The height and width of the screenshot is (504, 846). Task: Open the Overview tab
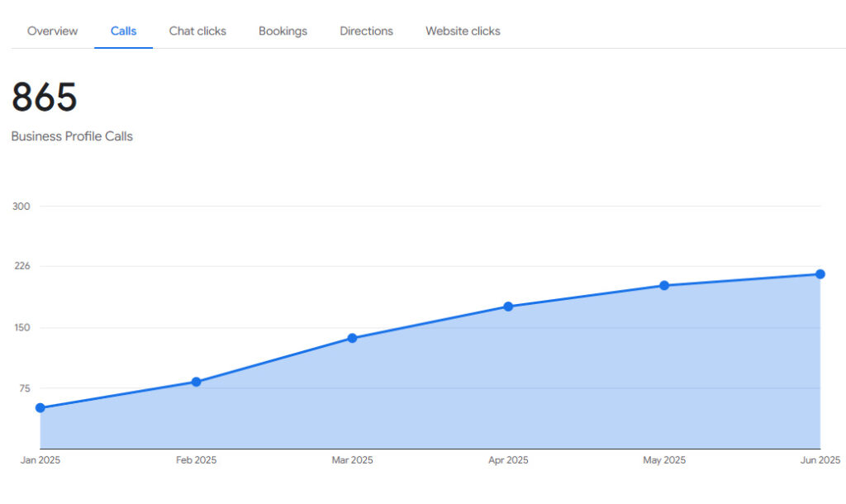click(53, 31)
